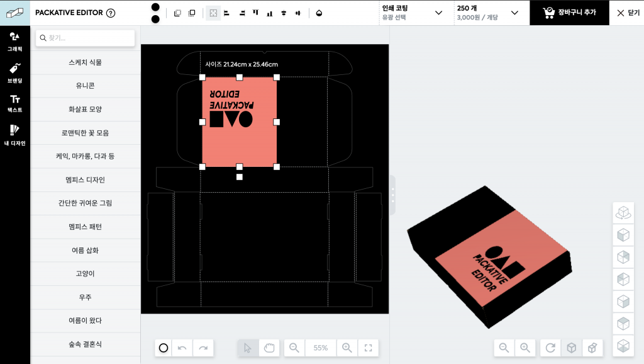Send the selected object backward
The height and width of the screenshot is (364, 644).
[177, 13]
